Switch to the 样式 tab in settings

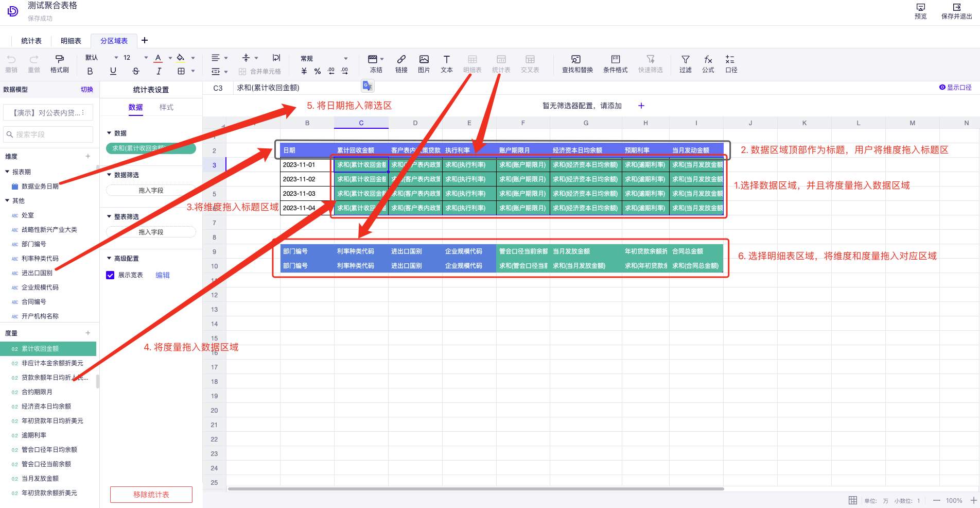pos(166,107)
